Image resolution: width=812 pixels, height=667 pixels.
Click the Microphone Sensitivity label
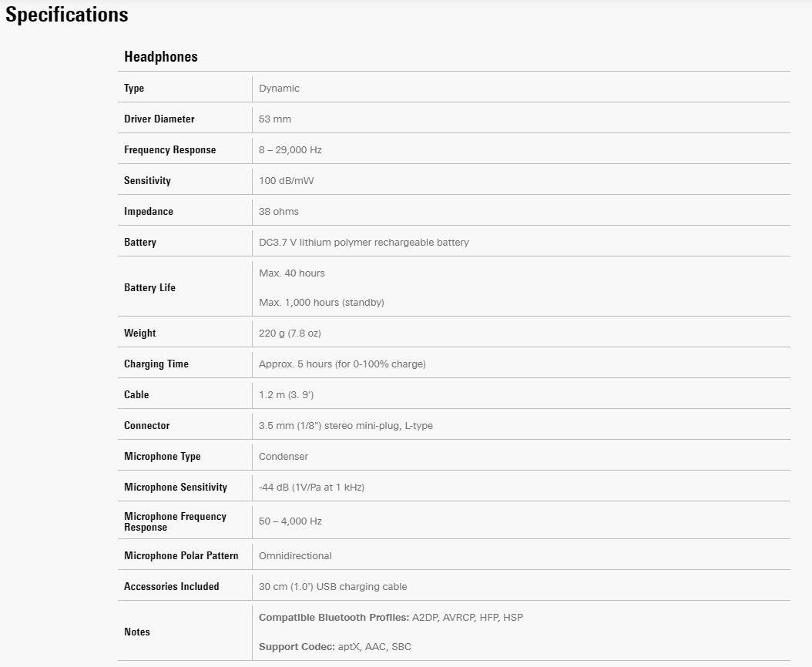[176, 488]
